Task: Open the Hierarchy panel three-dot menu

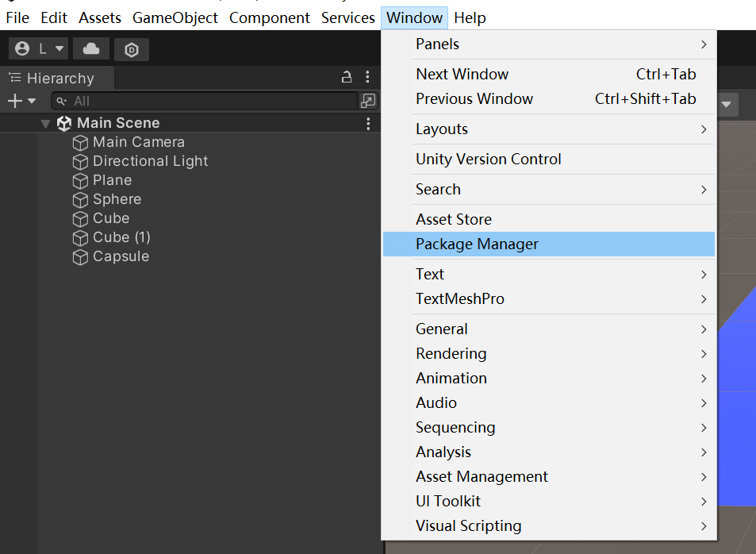Action: click(367, 77)
